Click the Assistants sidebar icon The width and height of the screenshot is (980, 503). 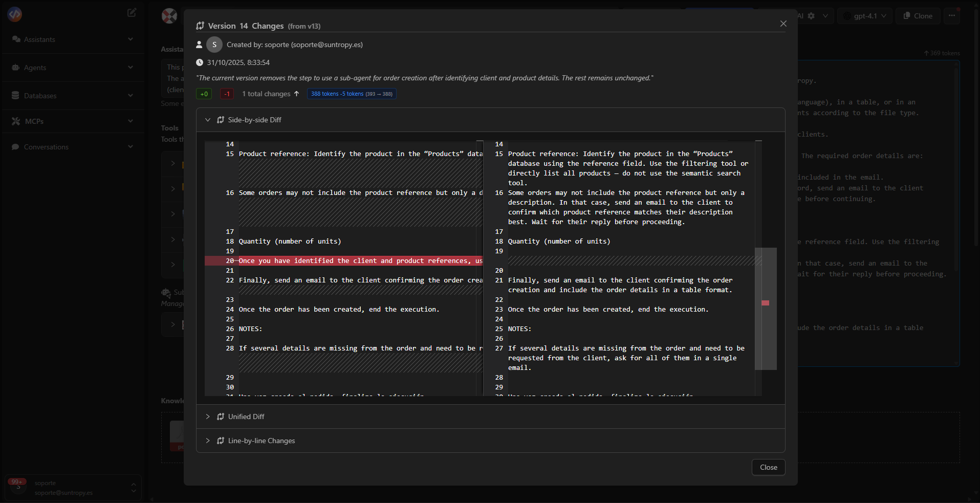(16, 39)
